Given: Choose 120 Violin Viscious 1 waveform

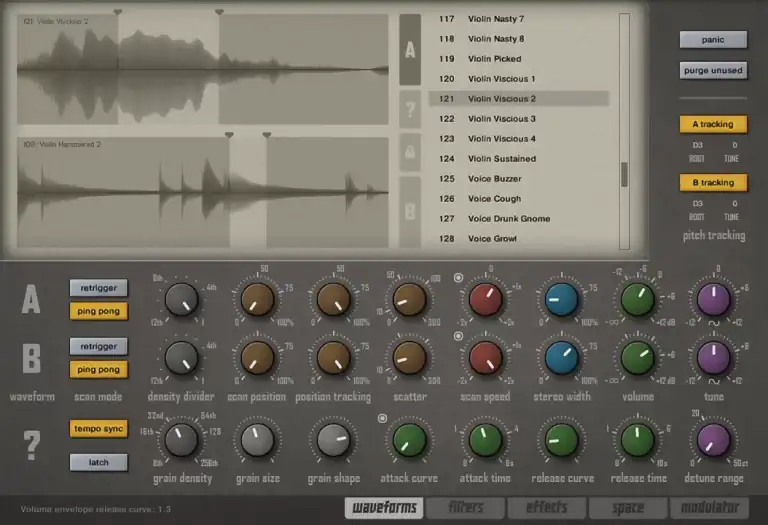Looking at the screenshot, I should [x=519, y=79].
